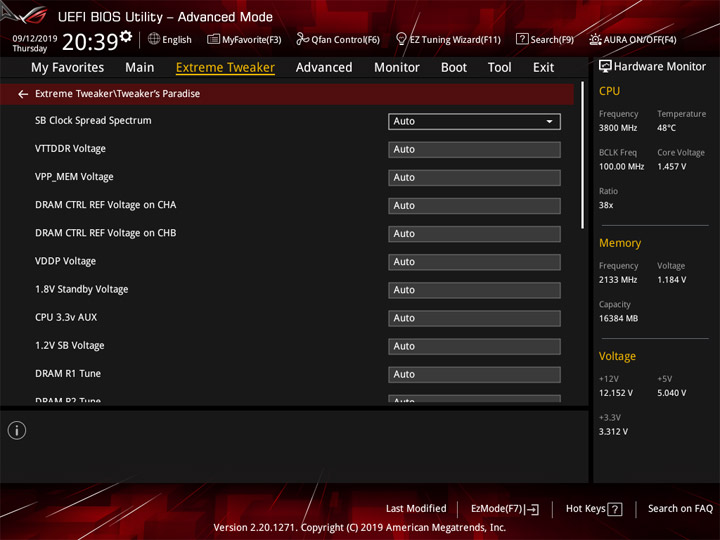
Task: Open the My Favorites tab
Action: click(x=68, y=68)
